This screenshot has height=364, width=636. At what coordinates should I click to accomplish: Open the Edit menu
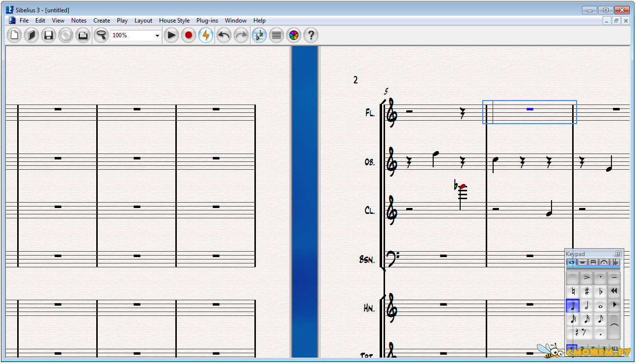coord(40,21)
